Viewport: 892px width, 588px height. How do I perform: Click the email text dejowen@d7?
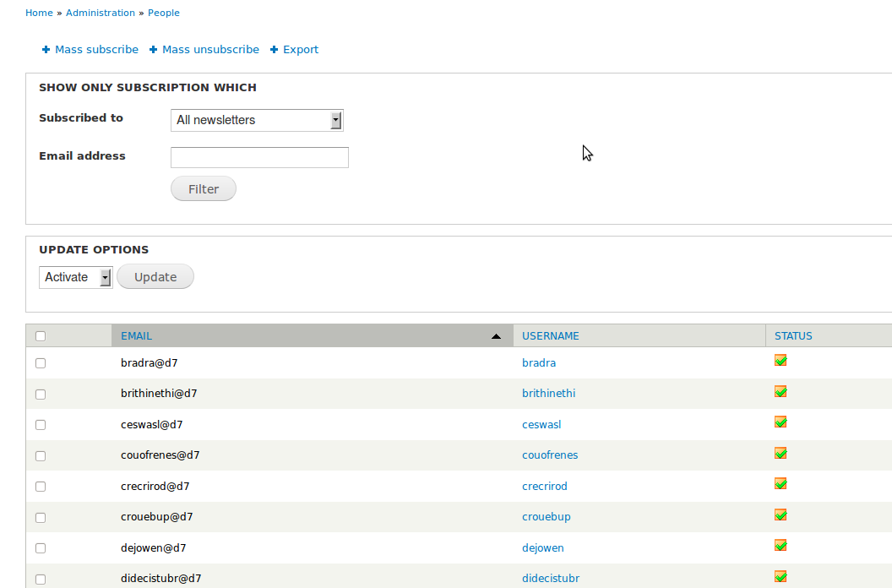(153, 548)
